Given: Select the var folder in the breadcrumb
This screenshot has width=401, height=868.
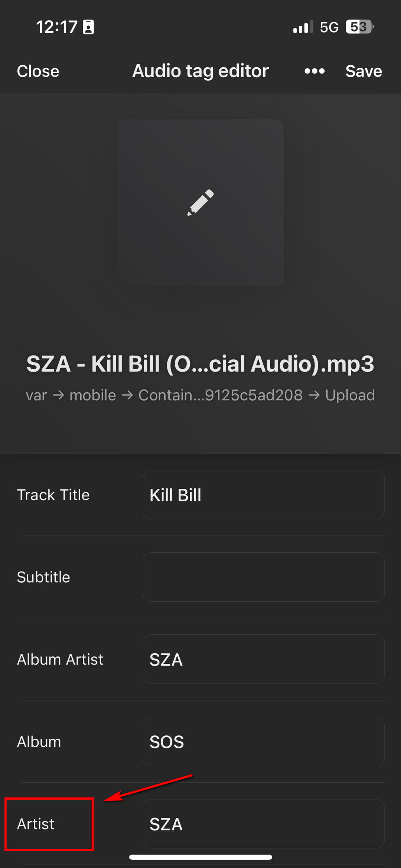Looking at the screenshot, I should [x=36, y=395].
